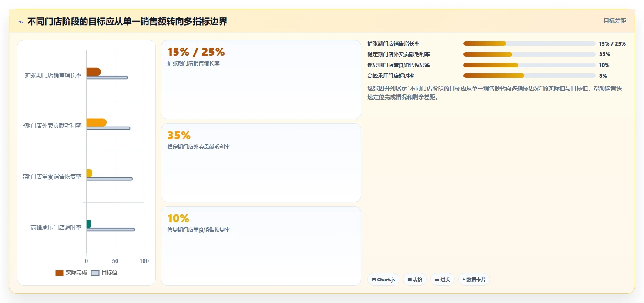Open the 35% data card
Viewport: 644px width, 303px height.
point(261,163)
